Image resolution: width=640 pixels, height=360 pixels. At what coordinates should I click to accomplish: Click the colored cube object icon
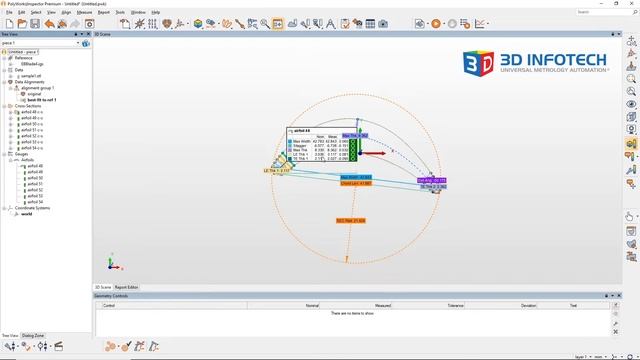(x=198, y=24)
